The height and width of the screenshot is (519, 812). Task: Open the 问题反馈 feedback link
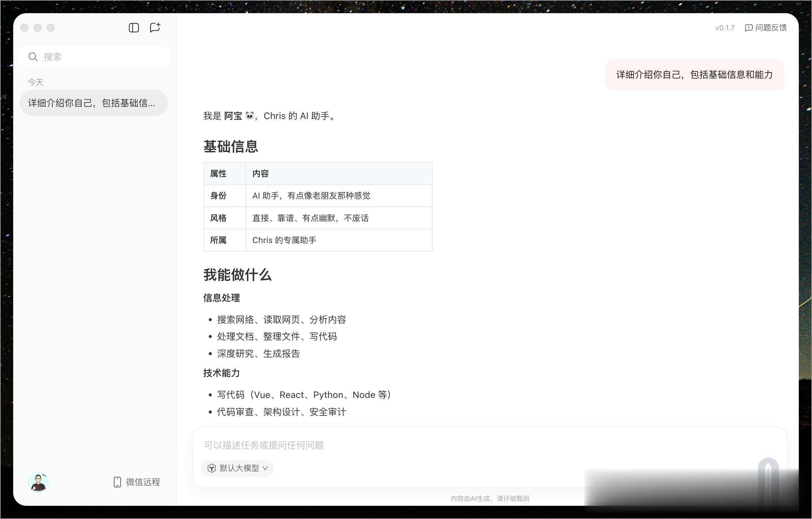[766, 28]
